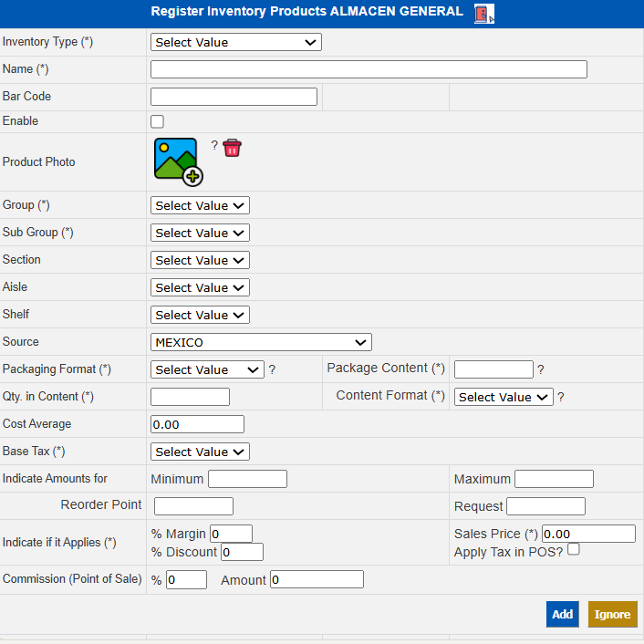The height and width of the screenshot is (644, 644).
Task: Delete product photo with trash icon
Action: 232,148
